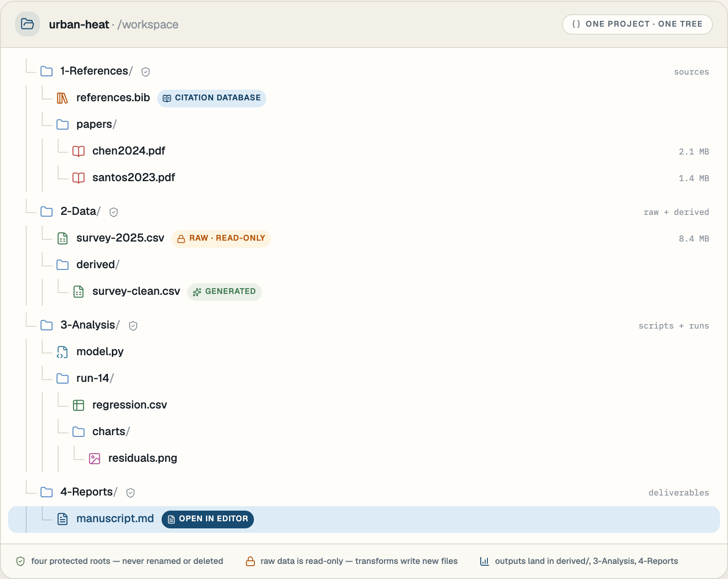Viewport: 728px width, 579px height.
Task: Collapse the charts/ folder
Action: pos(79,432)
